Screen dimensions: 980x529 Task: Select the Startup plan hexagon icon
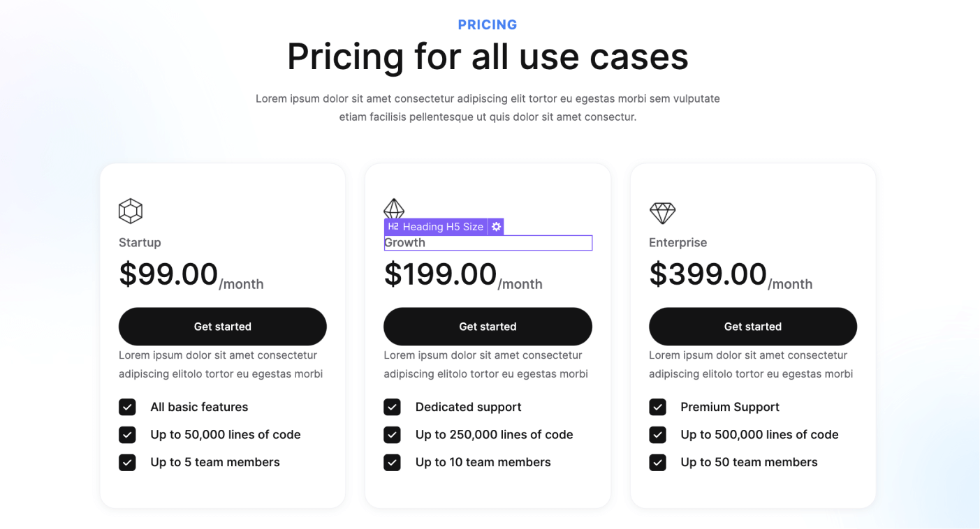pyautogui.click(x=130, y=210)
